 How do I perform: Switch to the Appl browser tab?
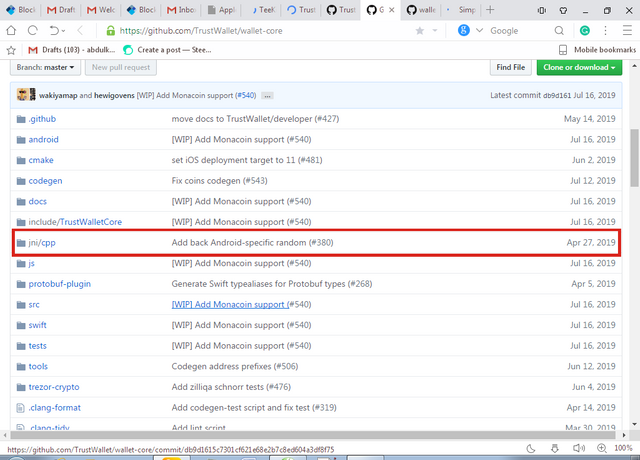[221, 10]
